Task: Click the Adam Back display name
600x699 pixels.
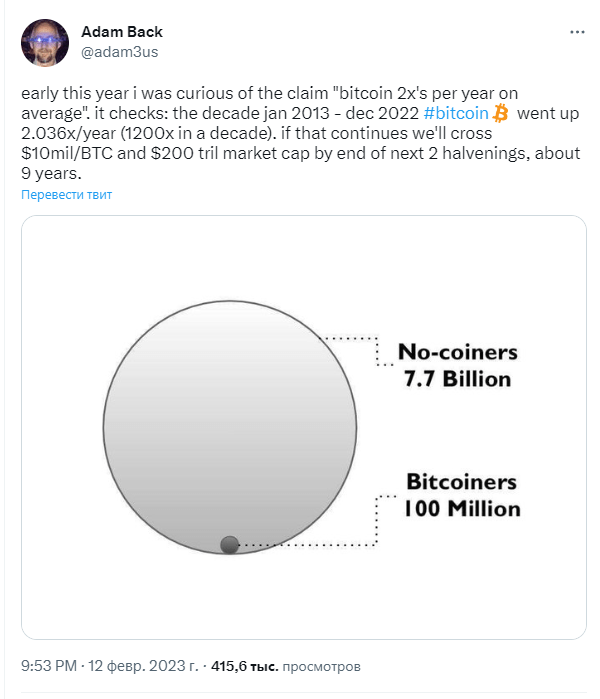Action: point(122,32)
